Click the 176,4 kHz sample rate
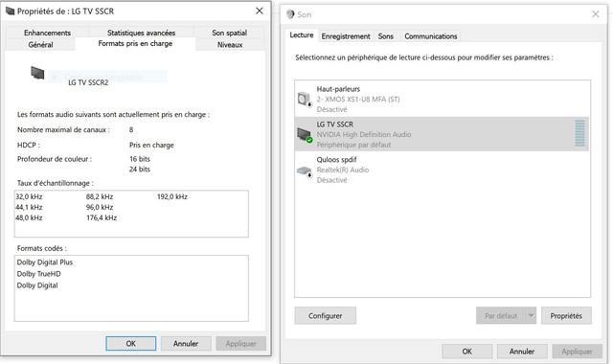Image resolution: width=613 pixels, height=364 pixels. 102,217
